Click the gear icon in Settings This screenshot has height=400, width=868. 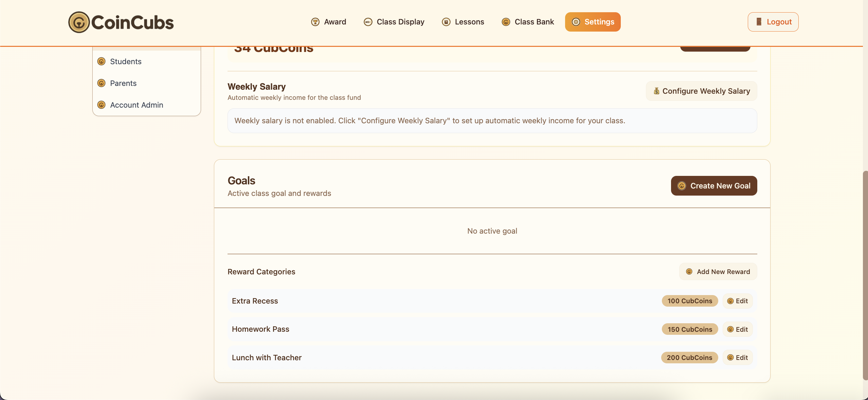(x=576, y=22)
